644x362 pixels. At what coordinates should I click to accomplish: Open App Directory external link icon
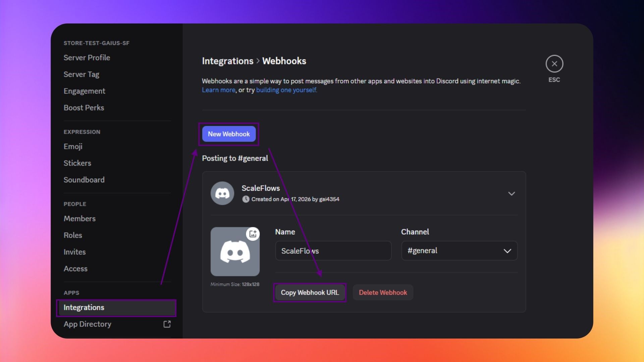click(x=167, y=324)
